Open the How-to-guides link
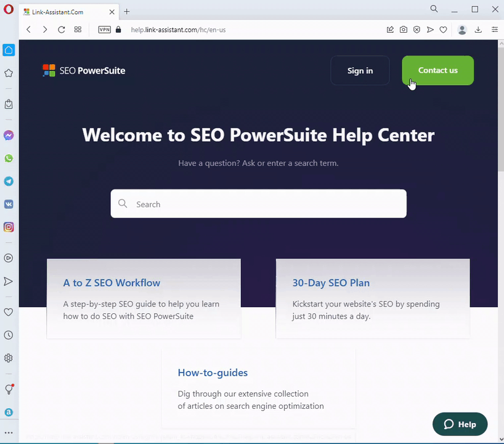 (213, 372)
